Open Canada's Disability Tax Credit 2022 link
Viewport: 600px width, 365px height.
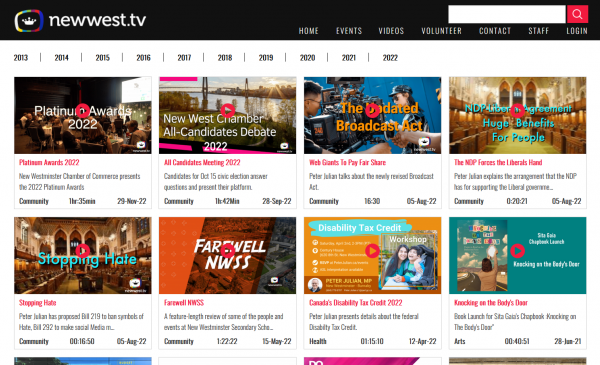click(355, 303)
